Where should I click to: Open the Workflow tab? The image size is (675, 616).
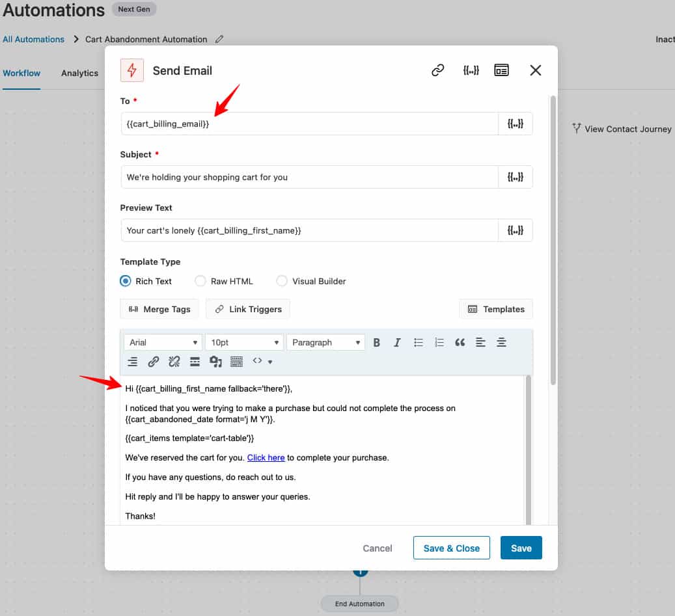[x=21, y=73]
